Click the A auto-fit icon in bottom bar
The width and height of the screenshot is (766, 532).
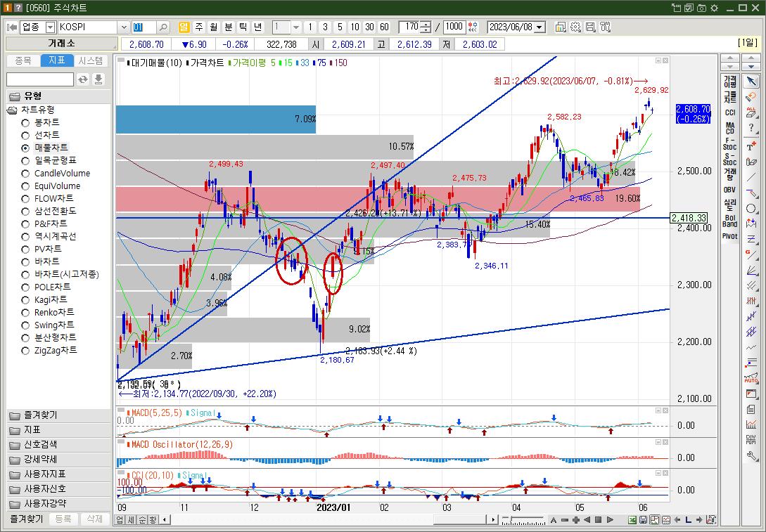click(x=554, y=520)
